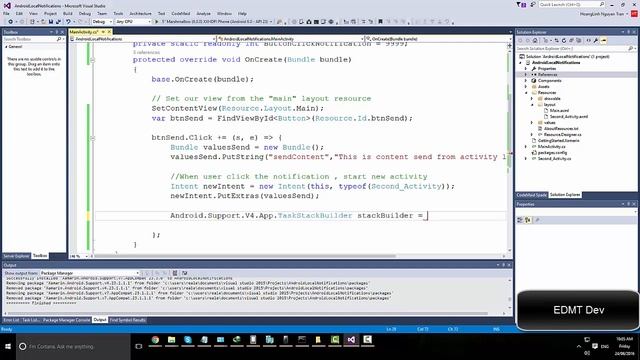
Task: Click the Task View icon on taskbar
Action: coord(139,347)
